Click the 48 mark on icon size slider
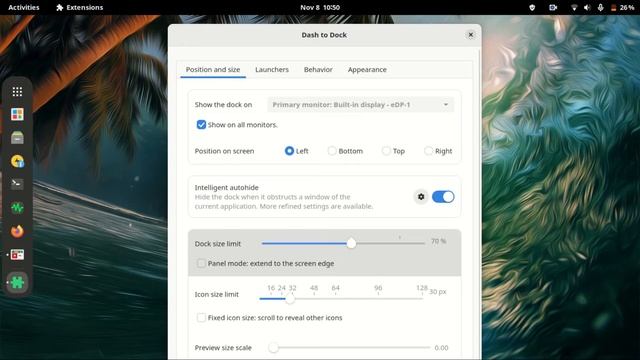Screen dimensions: 640x360 [x=314, y=288]
